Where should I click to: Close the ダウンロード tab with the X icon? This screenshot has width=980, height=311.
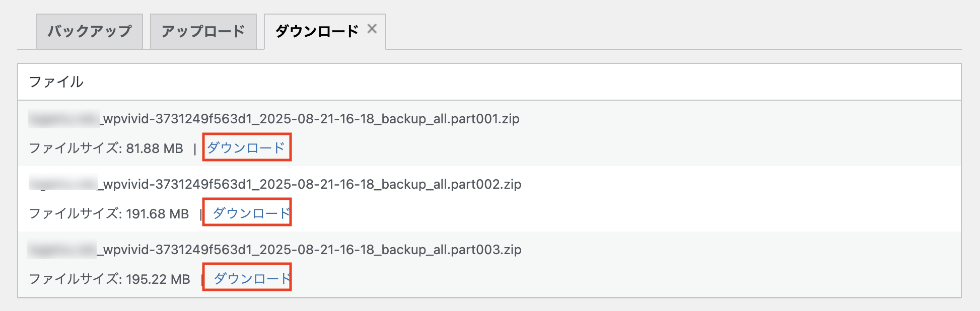(x=372, y=29)
